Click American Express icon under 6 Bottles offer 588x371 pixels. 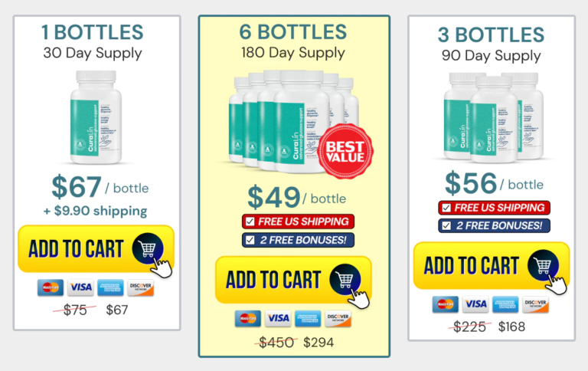pos(308,318)
